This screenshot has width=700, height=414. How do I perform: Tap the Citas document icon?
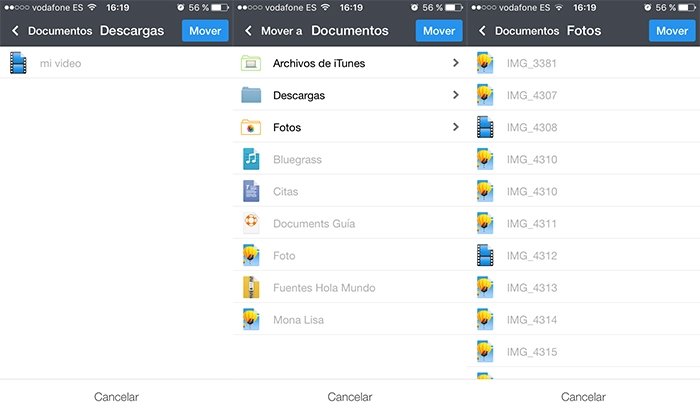pos(251,191)
